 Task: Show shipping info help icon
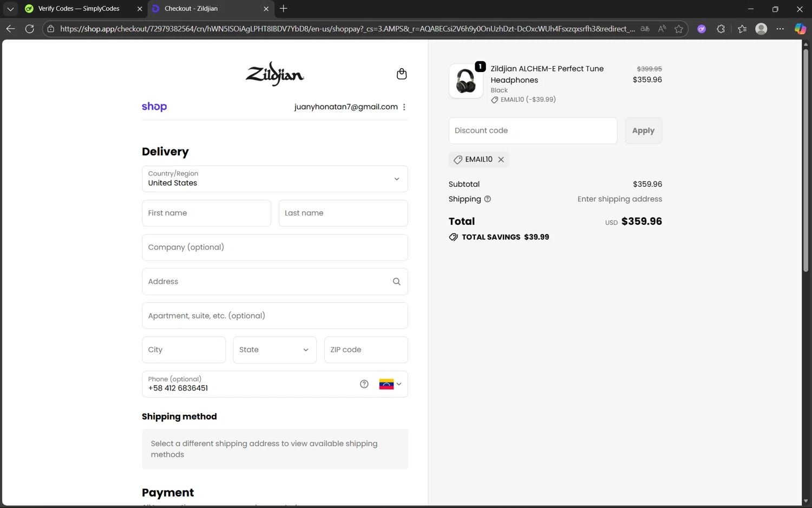(x=487, y=199)
